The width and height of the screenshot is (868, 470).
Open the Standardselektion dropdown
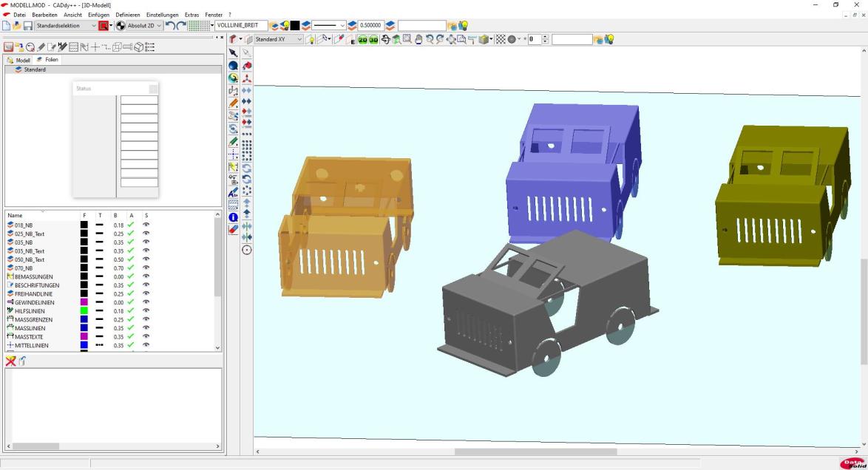tap(93, 26)
